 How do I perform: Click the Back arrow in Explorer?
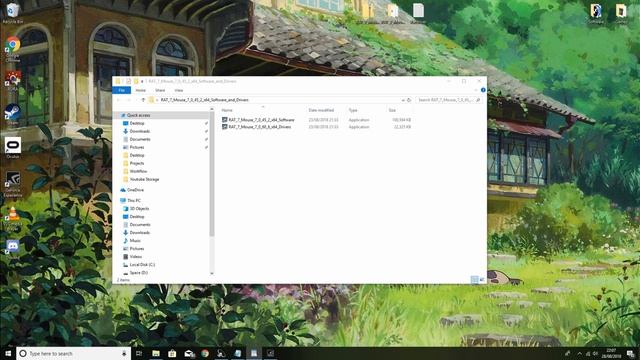tap(119, 100)
